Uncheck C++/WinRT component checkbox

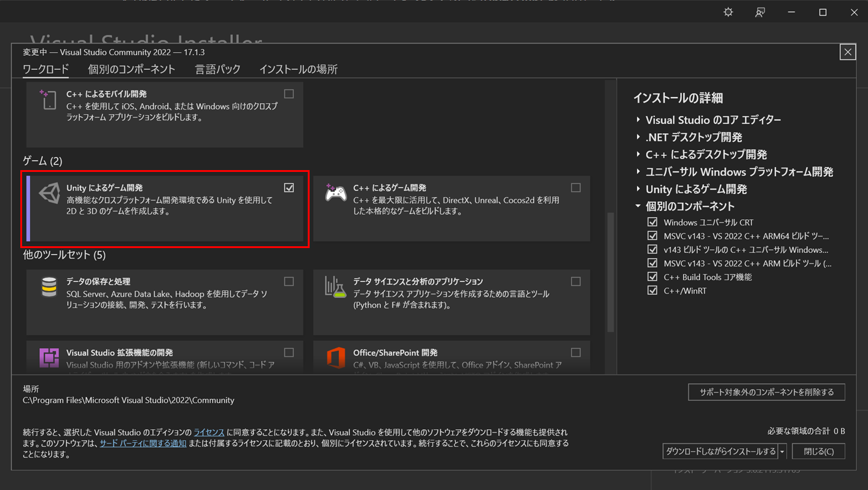[652, 290]
